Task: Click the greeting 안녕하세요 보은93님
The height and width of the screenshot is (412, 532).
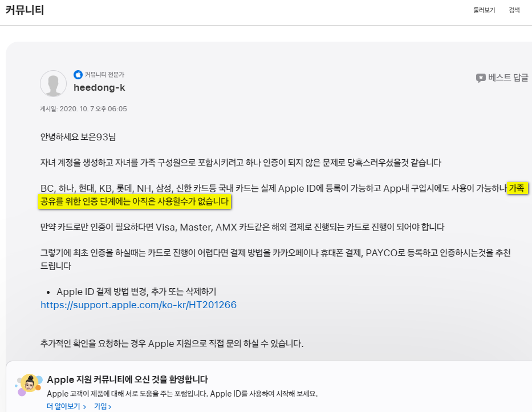Action: (x=78, y=137)
